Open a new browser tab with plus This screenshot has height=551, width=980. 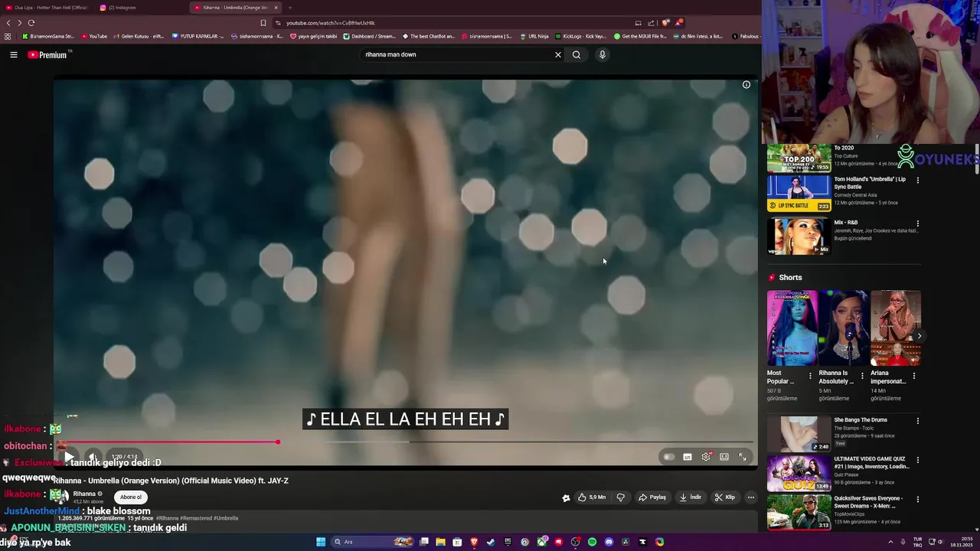click(x=290, y=8)
